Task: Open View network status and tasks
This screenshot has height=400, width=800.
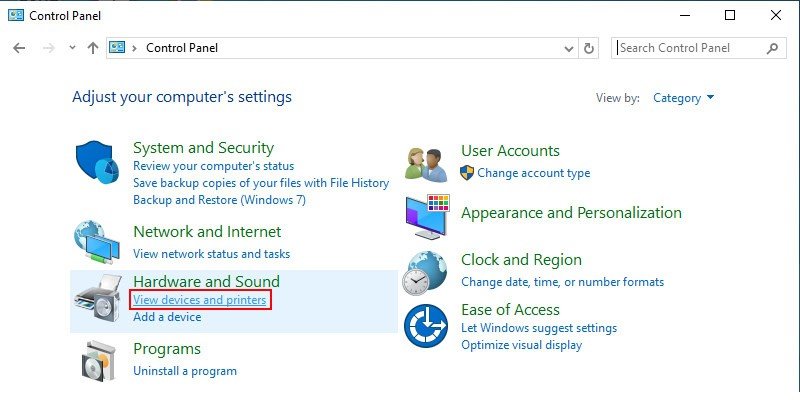Action: coord(211,254)
